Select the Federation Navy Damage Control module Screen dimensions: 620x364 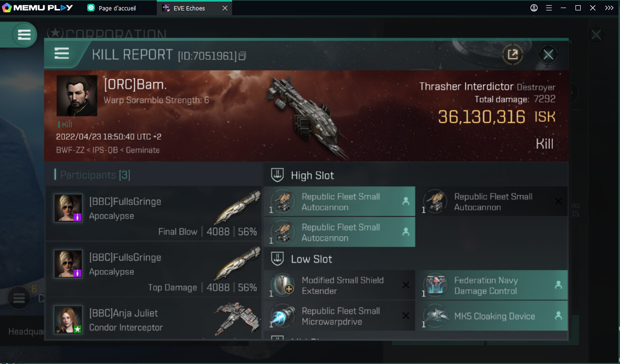[x=492, y=285]
